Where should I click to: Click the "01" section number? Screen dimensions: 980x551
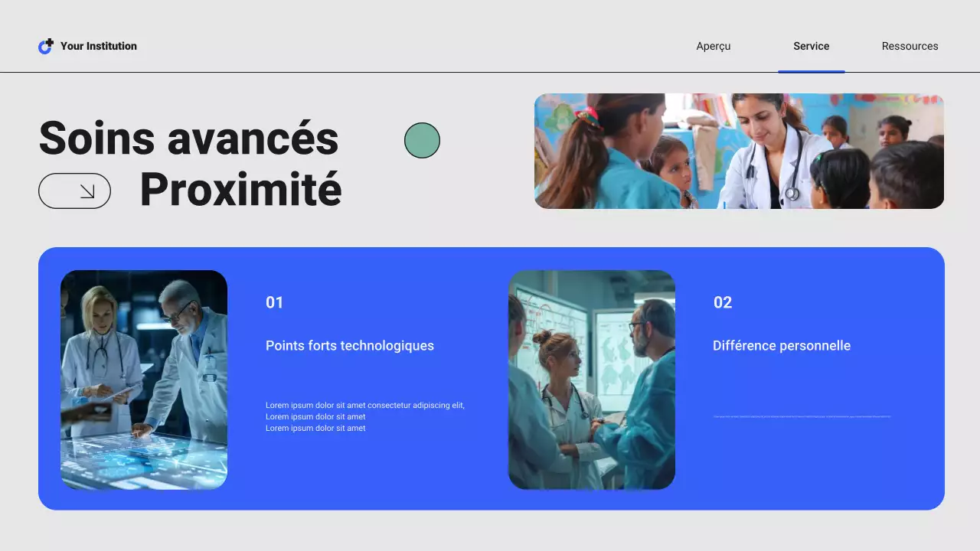coord(274,302)
